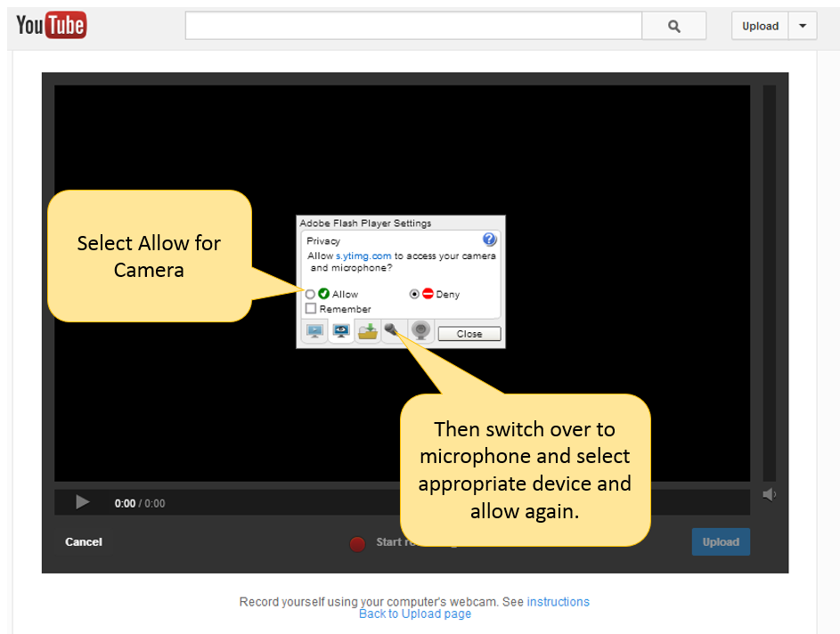
Task: Click the magnifying glass search button
Action: coord(673,26)
